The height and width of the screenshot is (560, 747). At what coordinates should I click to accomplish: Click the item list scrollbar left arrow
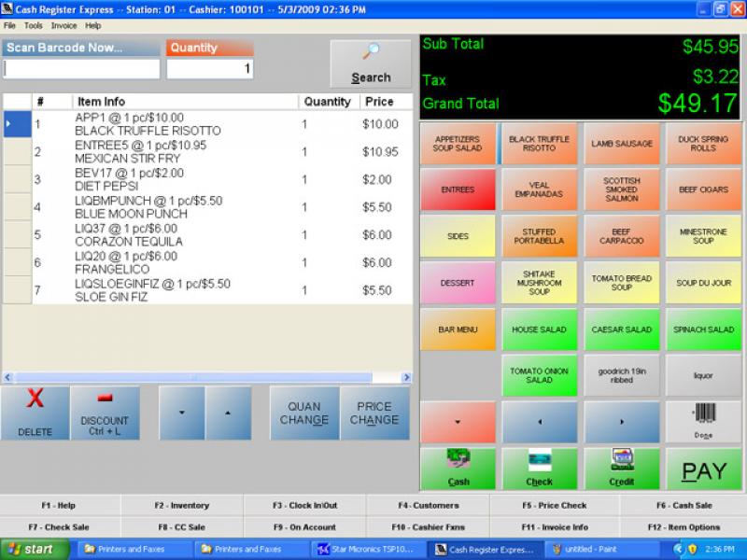(7, 378)
